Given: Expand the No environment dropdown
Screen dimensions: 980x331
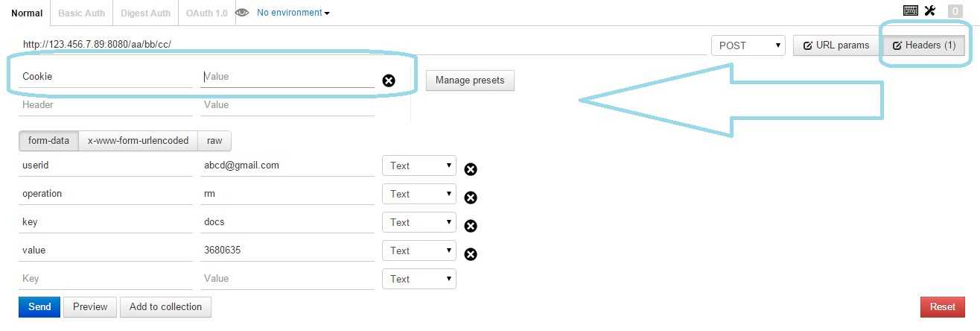Looking at the screenshot, I should pos(293,13).
